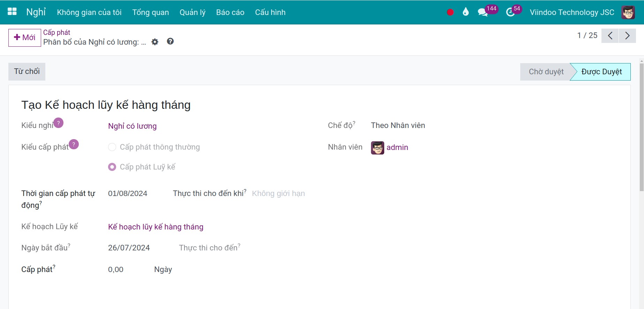
Task: Click the Tạo Kế hoạch lũy kế hàng tháng title
Action: (x=106, y=105)
